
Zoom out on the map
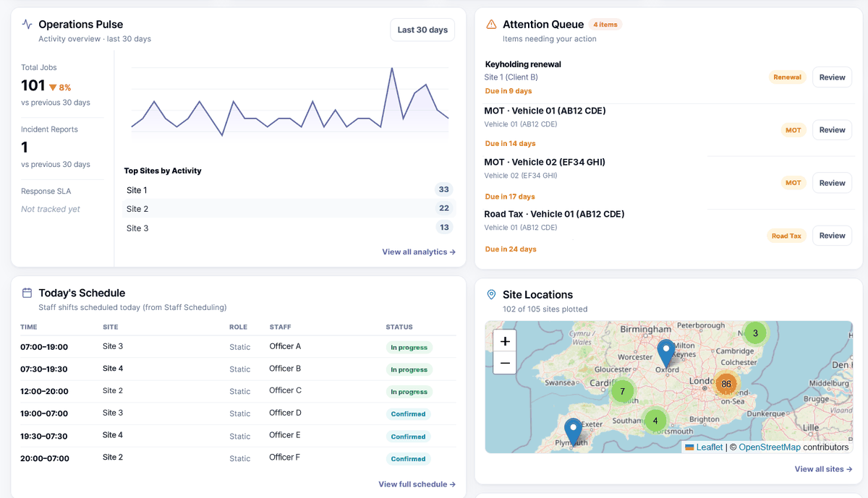click(505, 363)
